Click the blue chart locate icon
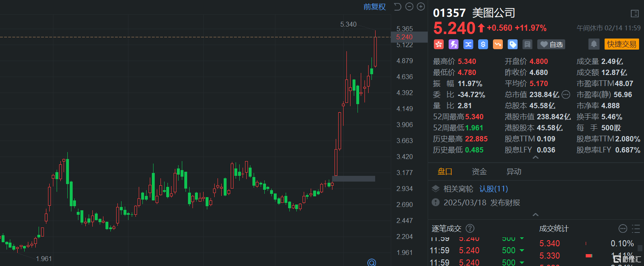The height and width of the screenshot is (266, 644). pos(371,262)
